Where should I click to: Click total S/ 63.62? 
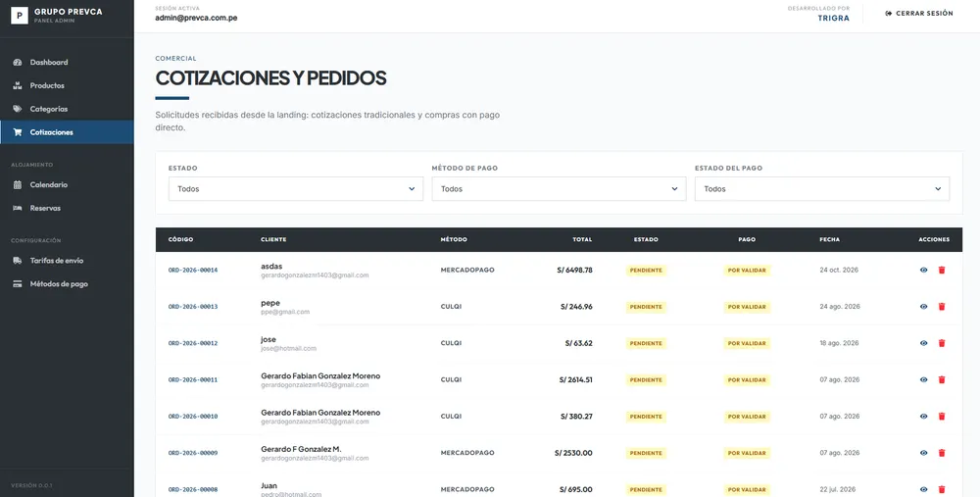[579, 343]
